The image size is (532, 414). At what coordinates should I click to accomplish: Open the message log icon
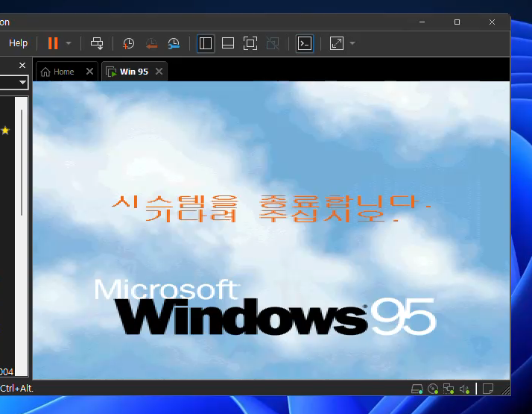(x=488, y=389)
